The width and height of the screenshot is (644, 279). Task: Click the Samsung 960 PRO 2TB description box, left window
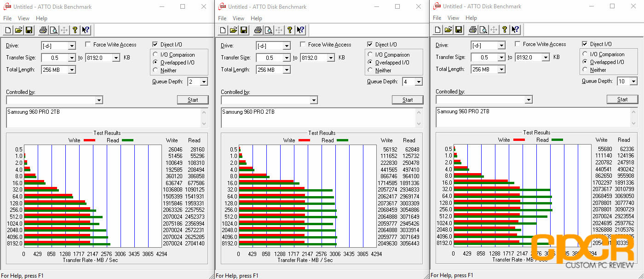tap(107, 118)
